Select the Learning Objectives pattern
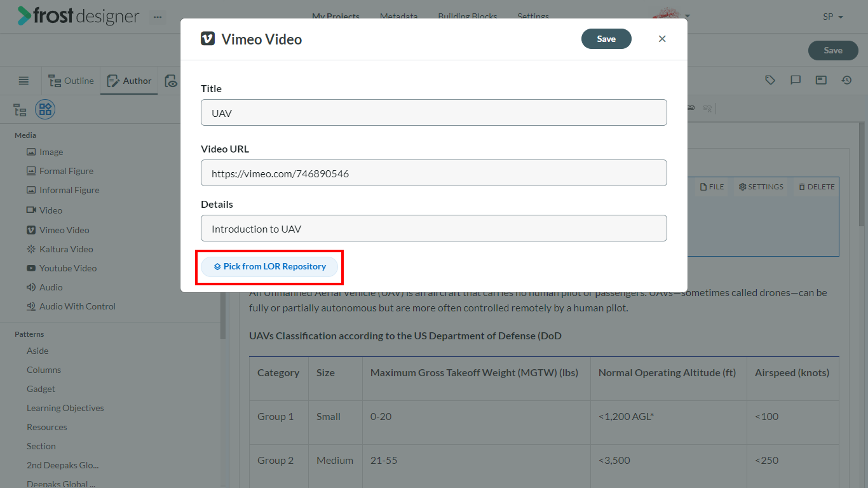 pos(65,408)
